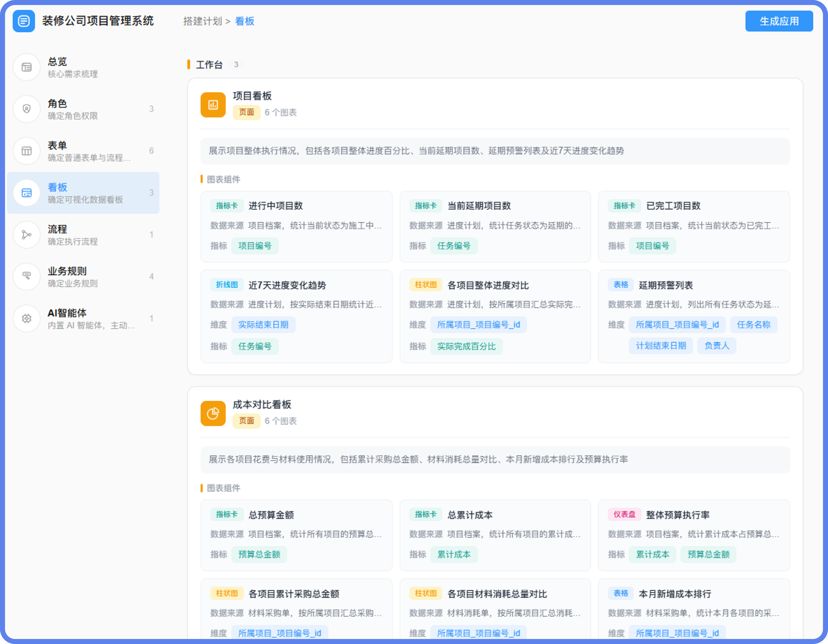The height and width of the screenshot is (644, 828).
Task: Select the 进行中项目数 indicator card
Action: click(x=297, y=226)
